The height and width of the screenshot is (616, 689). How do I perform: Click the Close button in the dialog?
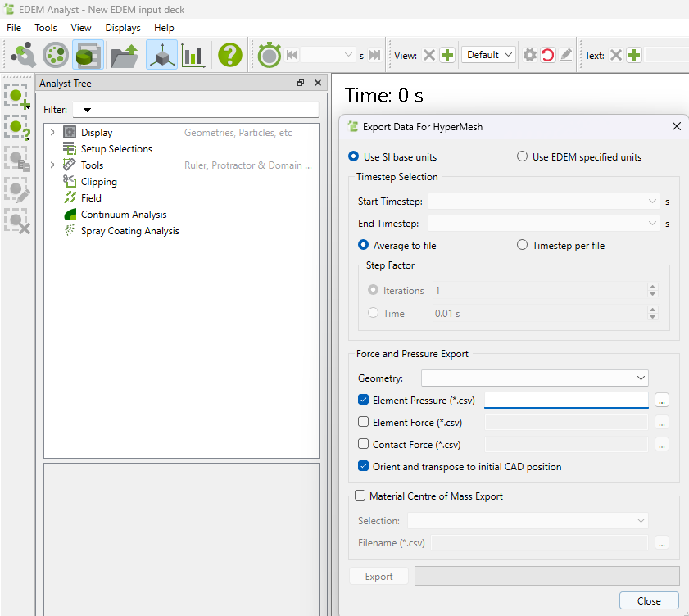point(649,600)
